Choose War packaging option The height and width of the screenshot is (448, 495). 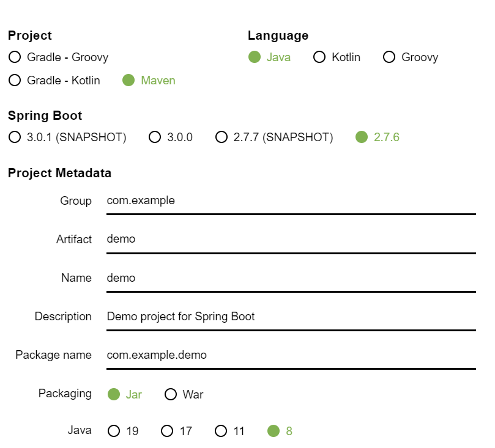(171, 394)
